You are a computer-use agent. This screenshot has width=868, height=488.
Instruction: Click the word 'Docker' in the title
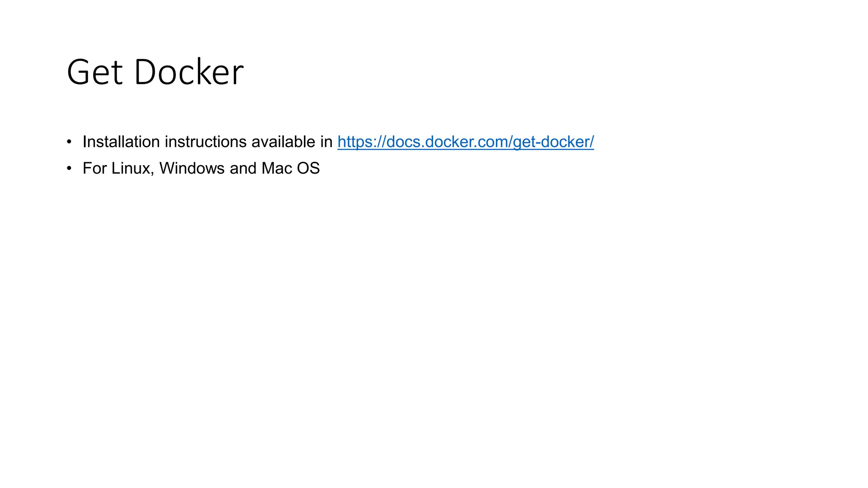(189, 72)
